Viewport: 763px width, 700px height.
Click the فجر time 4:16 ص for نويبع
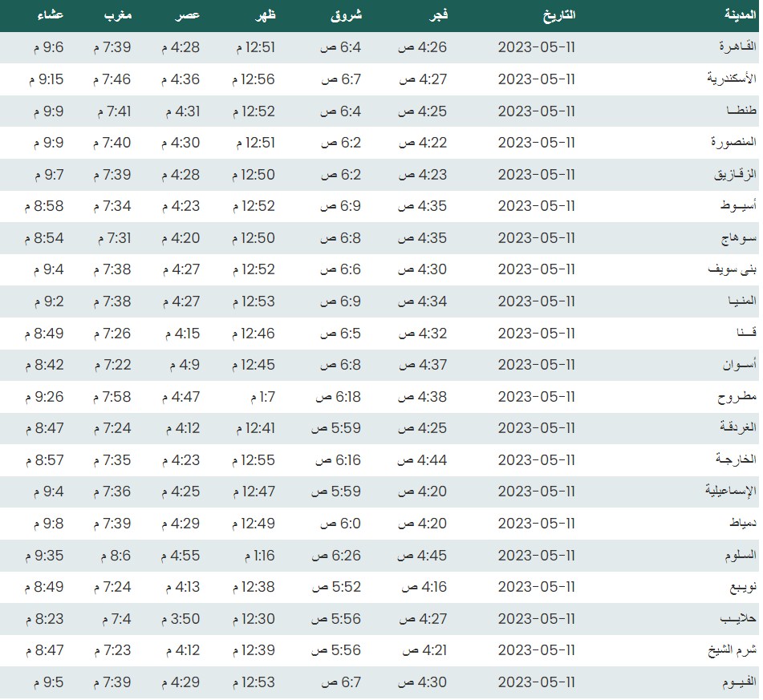(x=423, y=587)
